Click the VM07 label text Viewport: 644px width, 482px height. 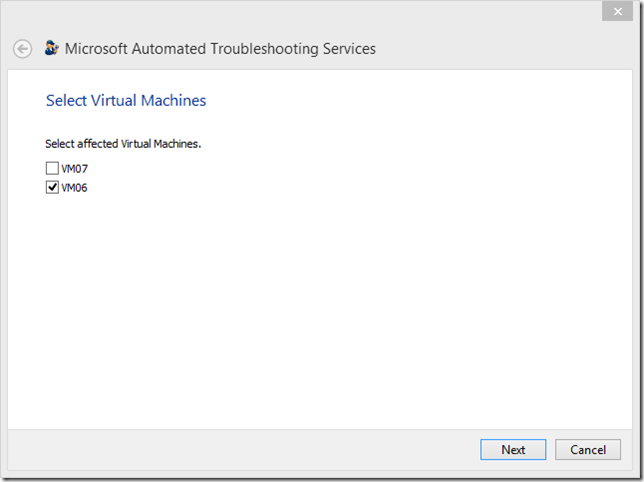(x=74, y=169)
